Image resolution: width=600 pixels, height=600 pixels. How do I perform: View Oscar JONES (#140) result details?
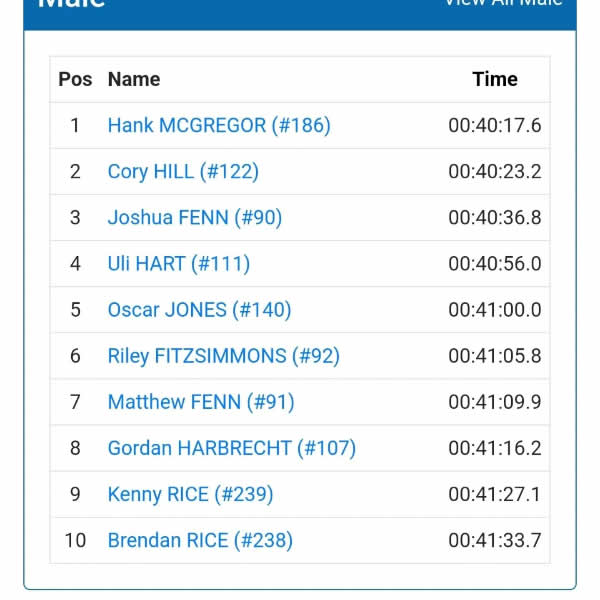click(x=199, y=309)
